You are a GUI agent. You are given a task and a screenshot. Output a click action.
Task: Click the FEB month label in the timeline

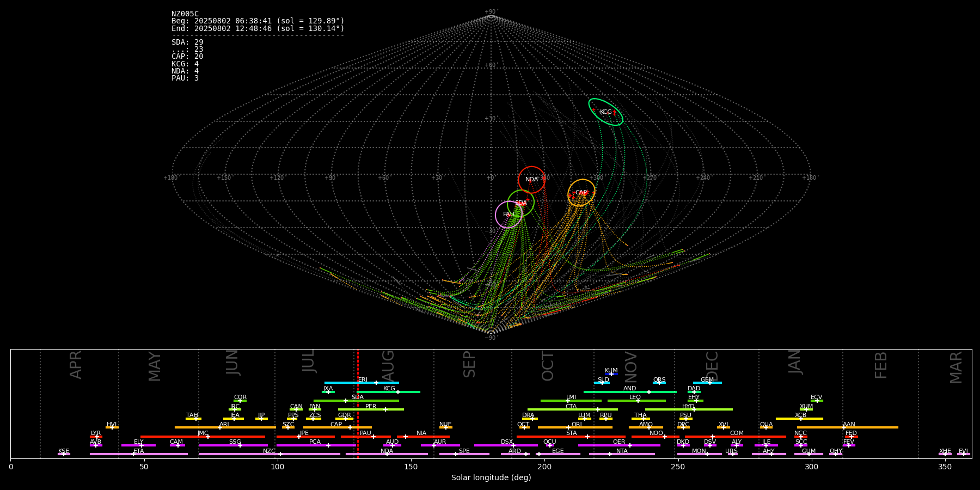pyautogui.click(x=881, y=365)
